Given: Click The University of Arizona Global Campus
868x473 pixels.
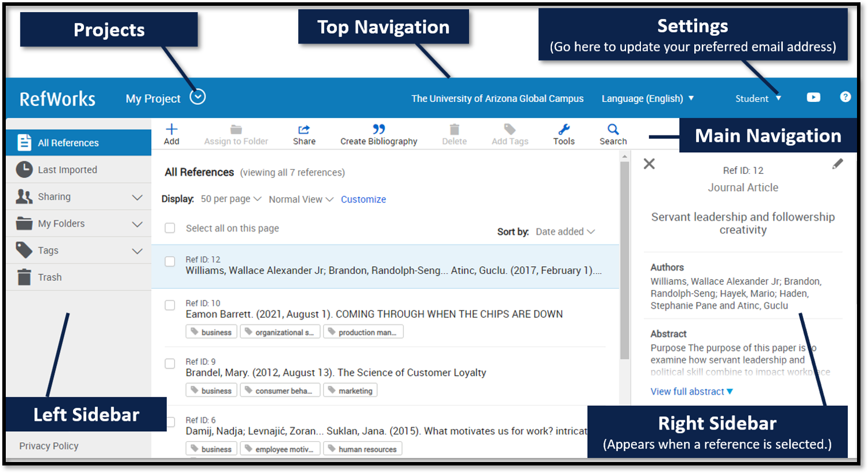Looking at the screenshot, I should 497,98.
